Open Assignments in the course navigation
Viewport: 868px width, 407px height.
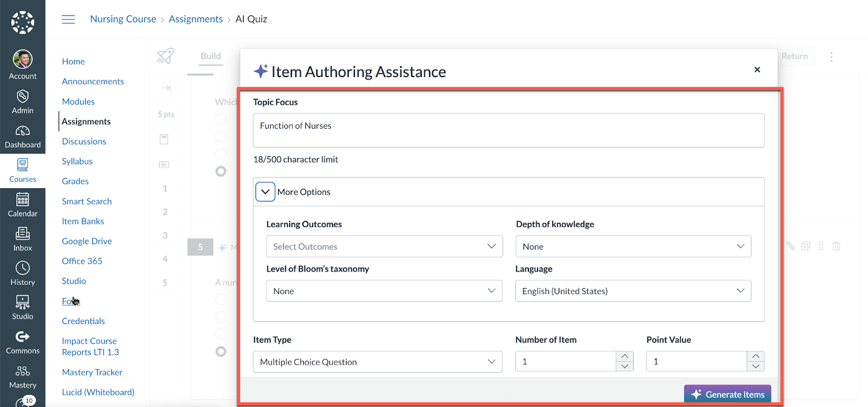(x=86, y=122)
